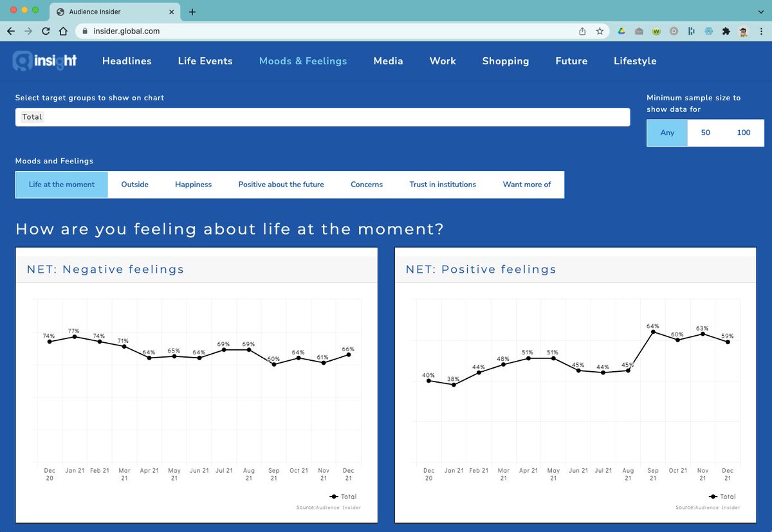Go back using the browser back arrow
This screenshot has width=772, height=532.
(11, 31)
